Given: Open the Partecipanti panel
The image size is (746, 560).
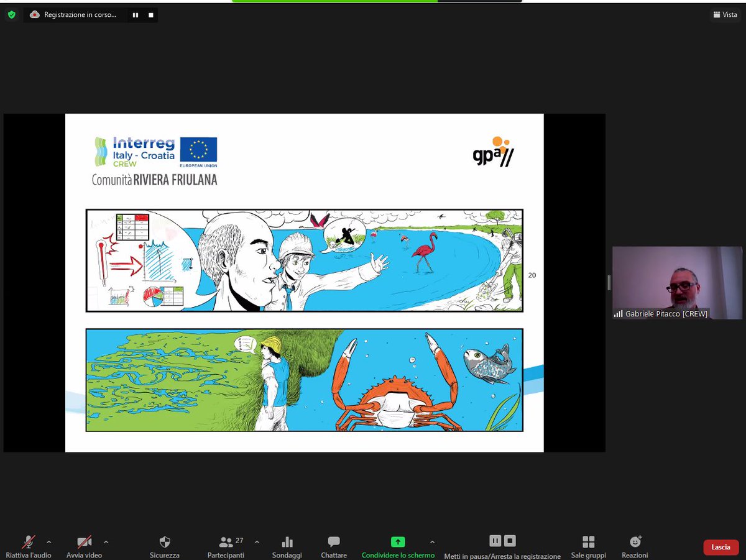Looking at the screenshot, I should [226, 546].
